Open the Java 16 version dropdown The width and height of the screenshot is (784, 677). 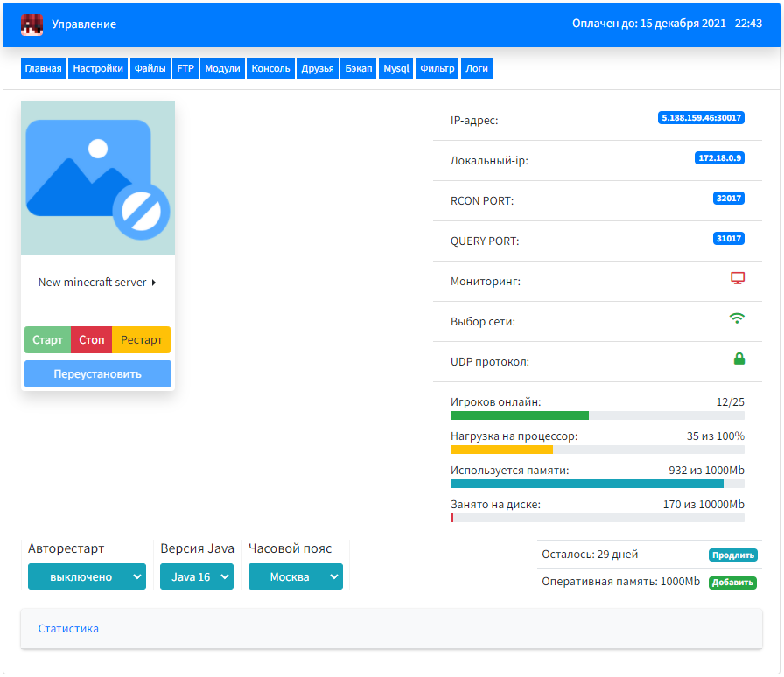click(x=197, y=577)
